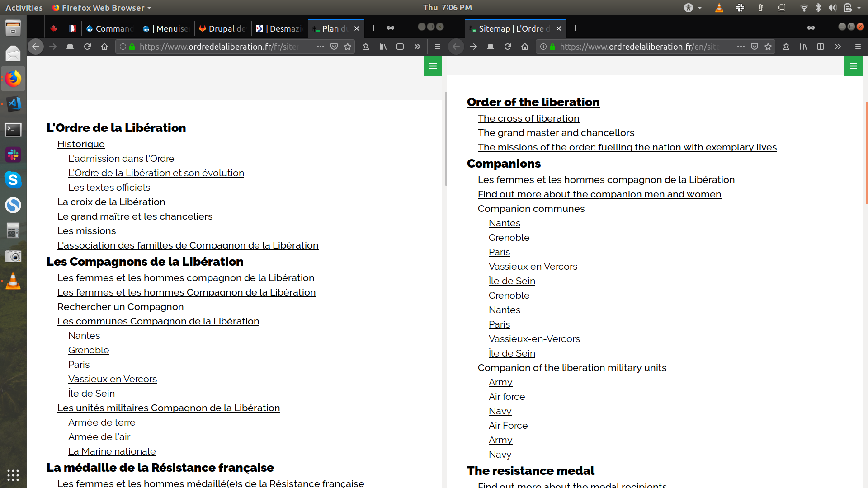Open The cross of liberation link
The width and height of the screenshot is (868, 488).
(528, 118)
